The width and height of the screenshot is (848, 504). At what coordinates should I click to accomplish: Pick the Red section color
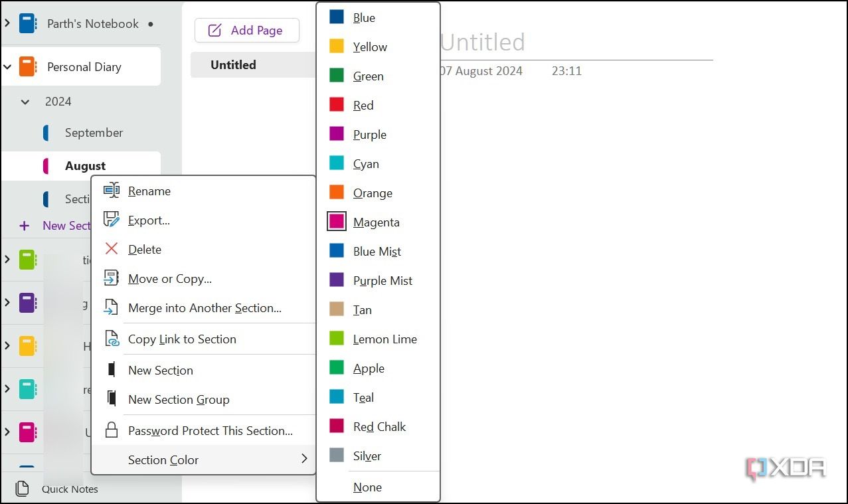379,105
